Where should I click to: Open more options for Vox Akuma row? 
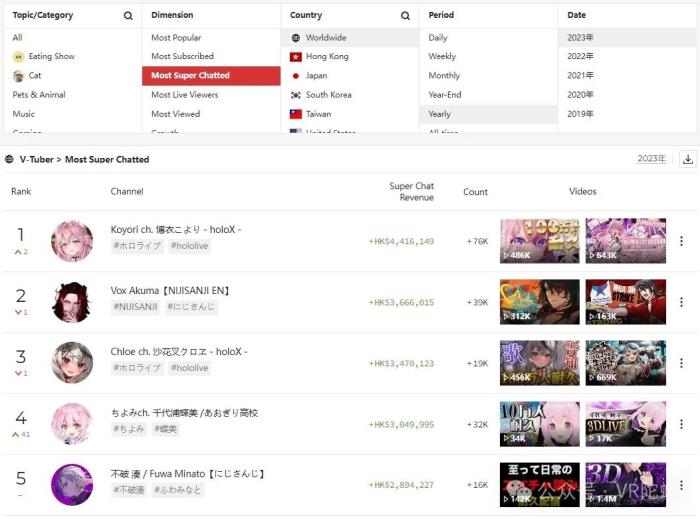[x=681, y=302]
